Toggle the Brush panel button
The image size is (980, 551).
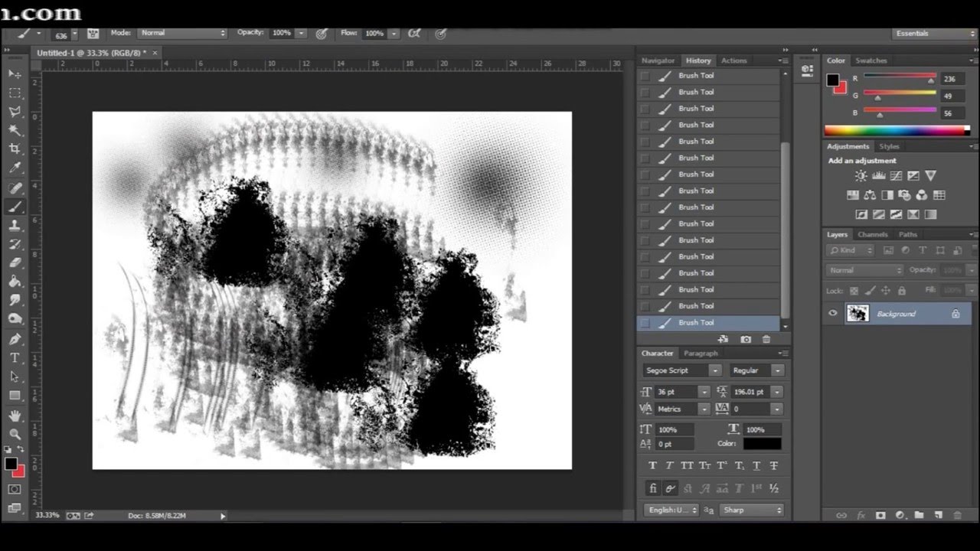[93, 34]
